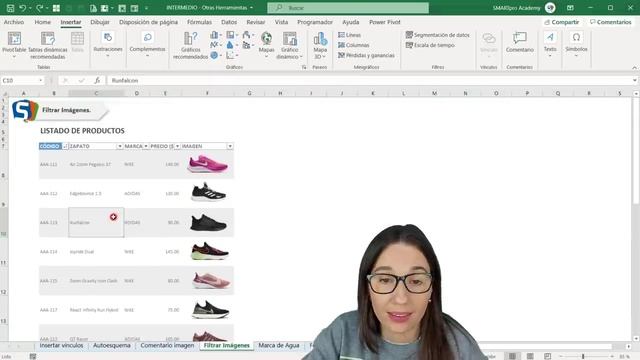Open Tablas dinámicas recomendadas

point(48,45)
